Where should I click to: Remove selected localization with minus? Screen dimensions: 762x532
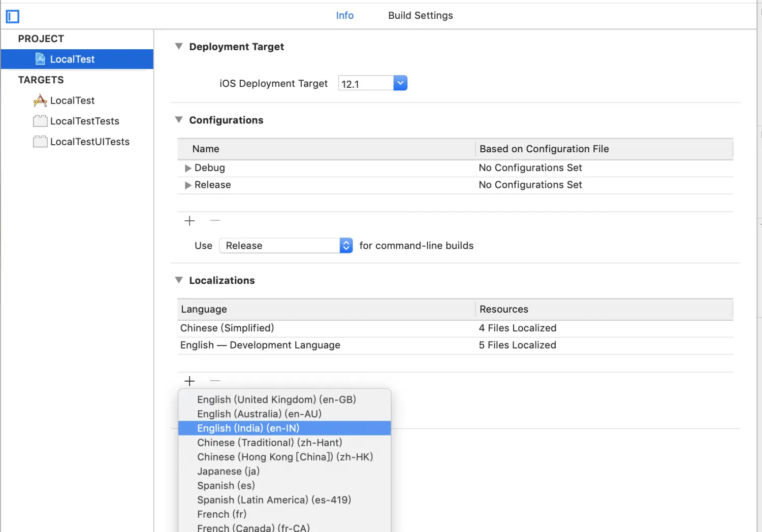coord(215,381)
